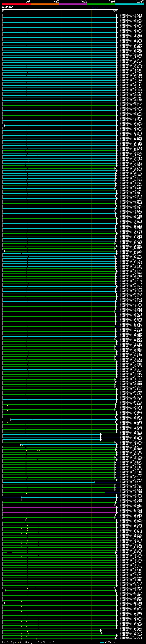Select UniRef100_A7ANU1 label
This screenshot has height=644, width=146.
coord(131,364)
